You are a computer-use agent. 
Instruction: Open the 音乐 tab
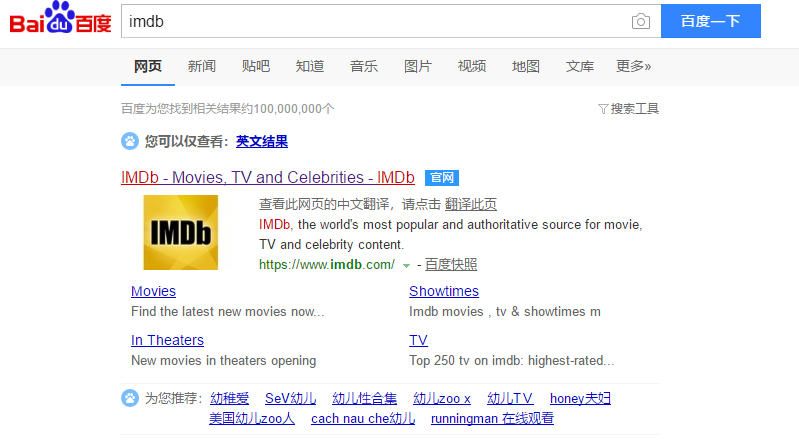tap(364, 66)
